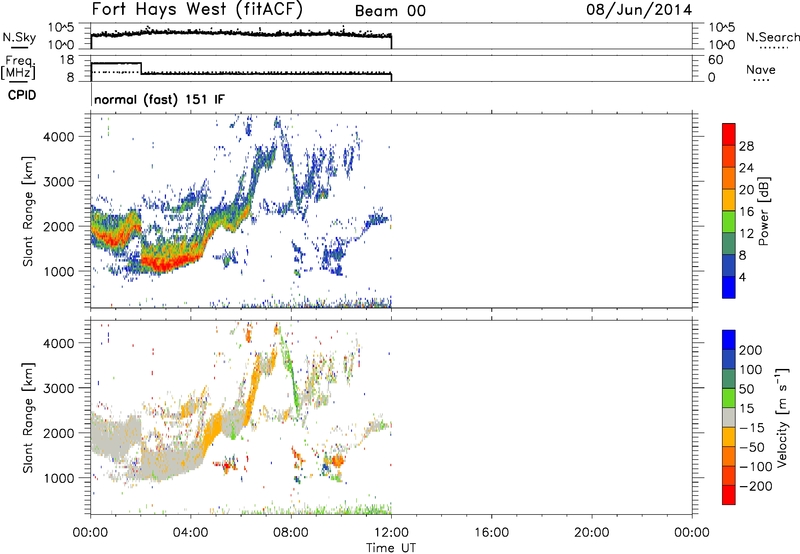Click the "08:00" time tick label
Image resolution: width=800 pixels, height=554 pixels.
coord(291,533)
